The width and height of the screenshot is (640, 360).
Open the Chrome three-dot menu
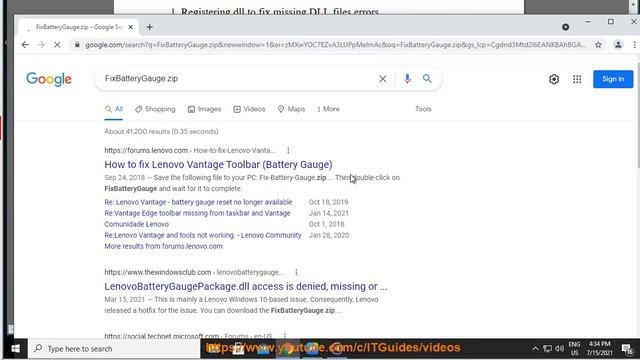tap(635, 44)
